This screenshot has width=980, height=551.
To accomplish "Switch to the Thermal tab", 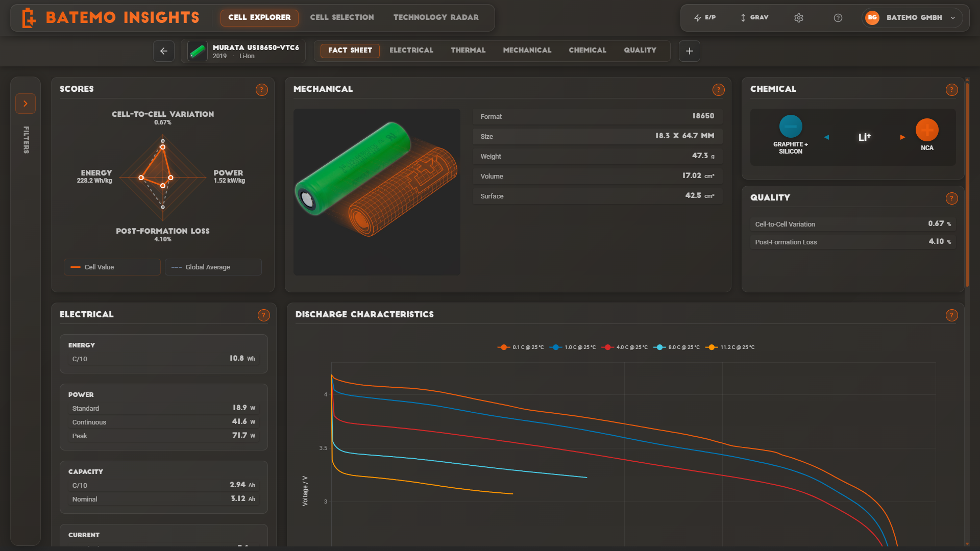I will 468,50.
